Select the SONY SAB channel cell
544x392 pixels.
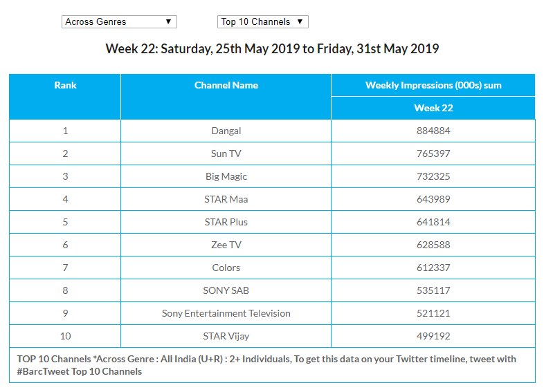pos(226,290)
